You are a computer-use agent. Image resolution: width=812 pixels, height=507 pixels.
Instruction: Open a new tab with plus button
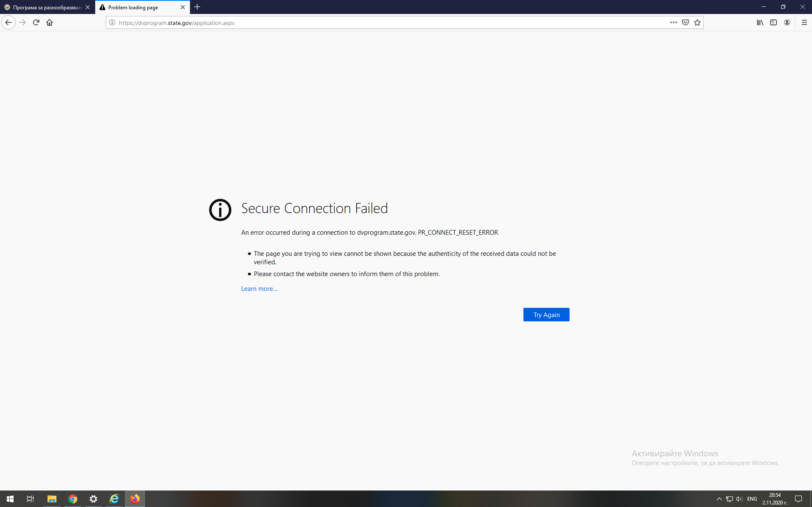(197, 7)
